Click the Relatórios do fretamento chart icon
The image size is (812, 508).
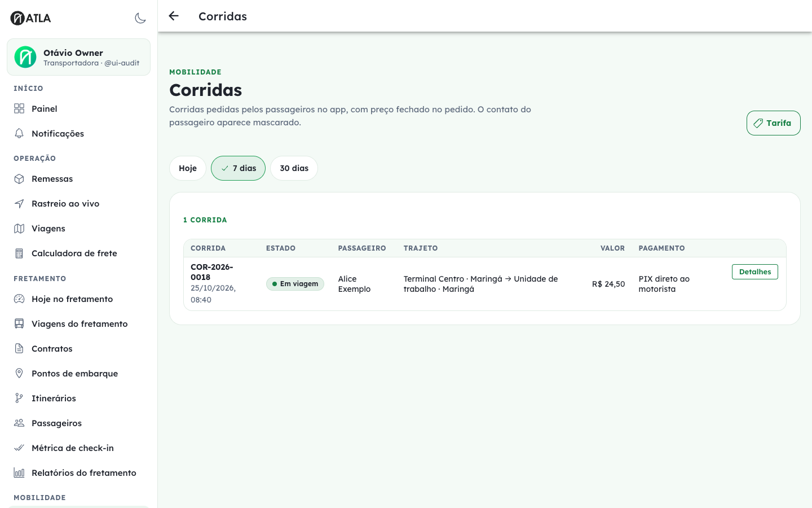pyautogui.click(x=19, y=472)
